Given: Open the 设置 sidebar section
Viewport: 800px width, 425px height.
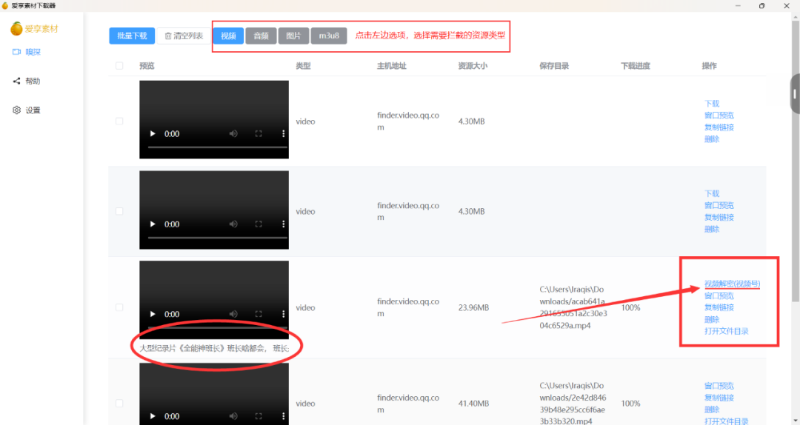Looking at the screenshot, I should [x=27, y=110].
